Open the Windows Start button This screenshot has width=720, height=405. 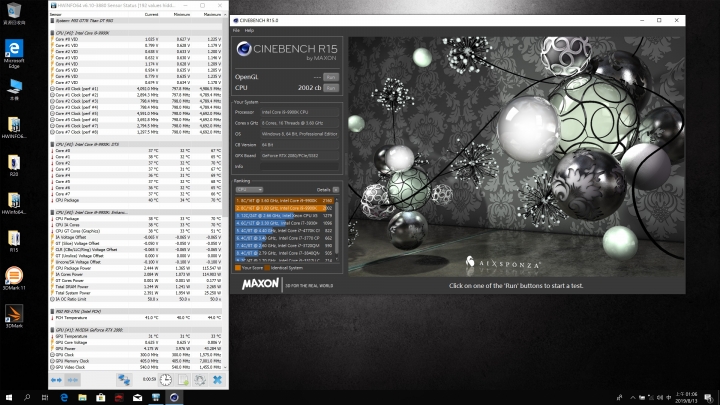click(9, 398)
